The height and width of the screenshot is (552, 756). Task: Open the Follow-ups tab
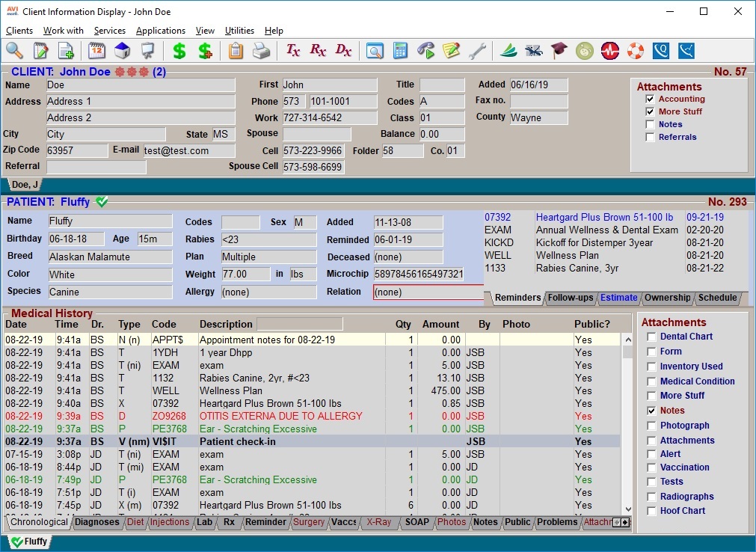[x=571, y=298]
